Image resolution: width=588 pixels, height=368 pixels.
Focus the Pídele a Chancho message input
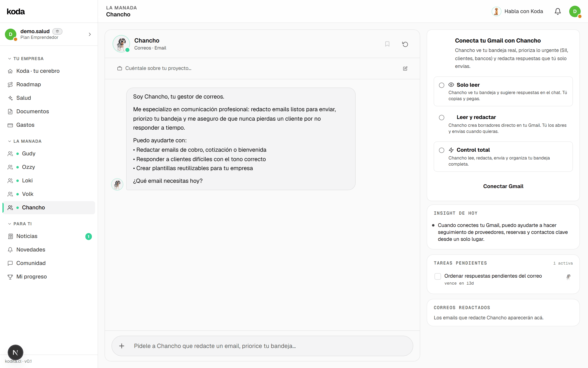tap(262, 346)
